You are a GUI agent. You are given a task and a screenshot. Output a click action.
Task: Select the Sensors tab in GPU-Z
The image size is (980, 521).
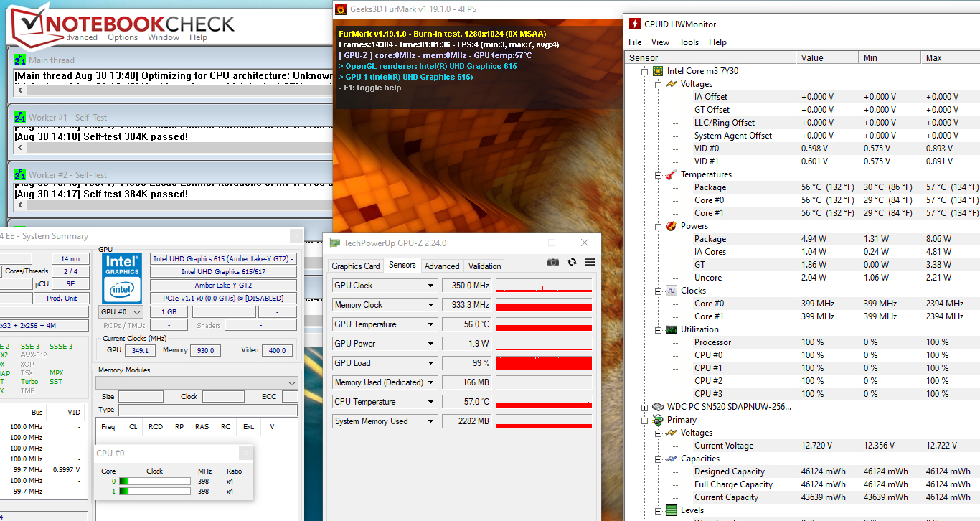tap(402, 265)
